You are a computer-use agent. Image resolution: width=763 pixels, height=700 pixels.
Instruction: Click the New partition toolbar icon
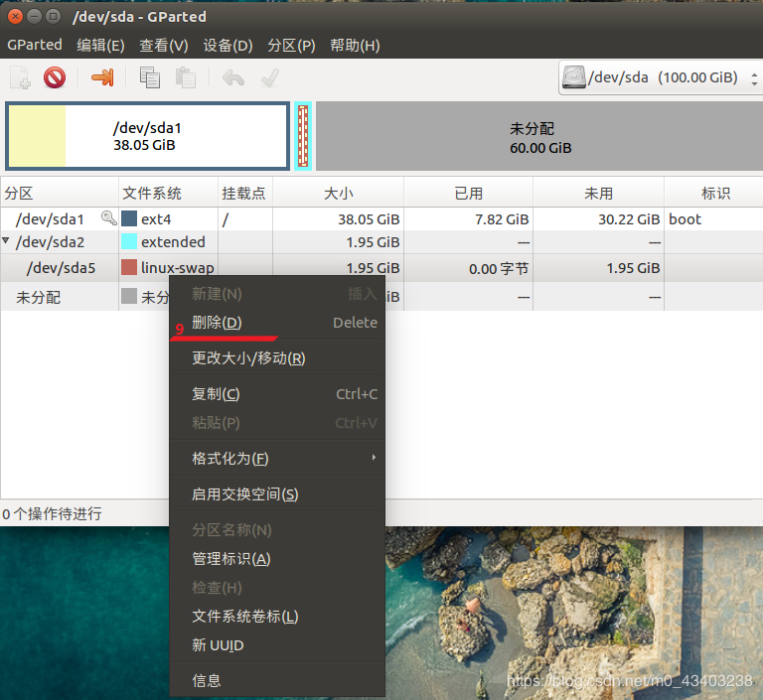pos(20,77)
